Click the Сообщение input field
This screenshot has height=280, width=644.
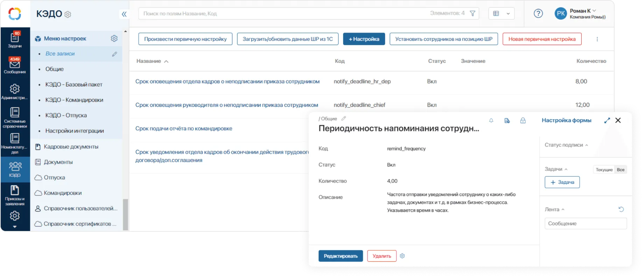pos(586,223)
